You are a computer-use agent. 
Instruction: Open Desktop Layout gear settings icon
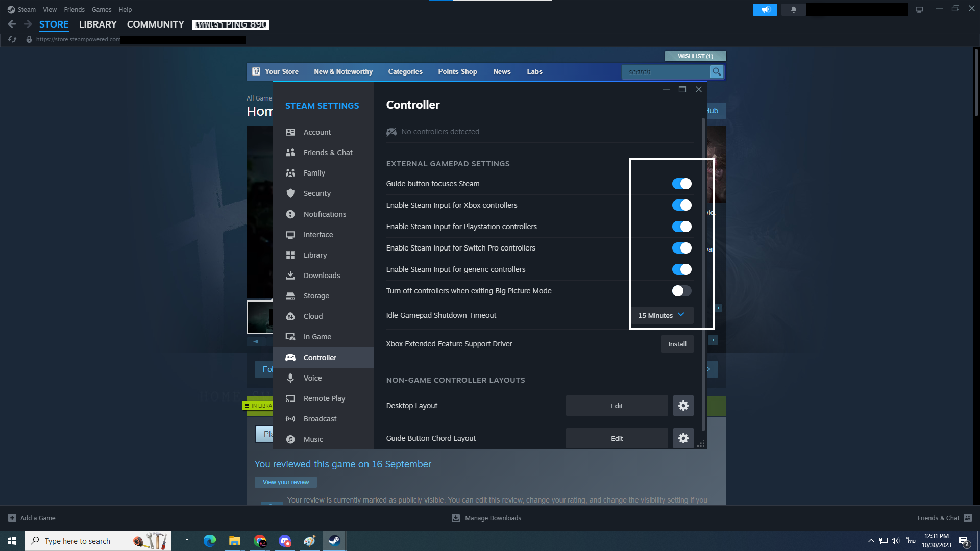tap(683, 406)
